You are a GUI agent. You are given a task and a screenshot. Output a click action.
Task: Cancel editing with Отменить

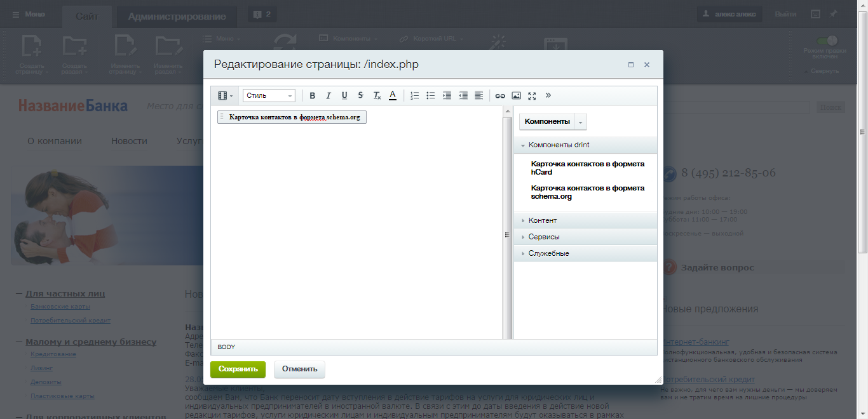299,369
